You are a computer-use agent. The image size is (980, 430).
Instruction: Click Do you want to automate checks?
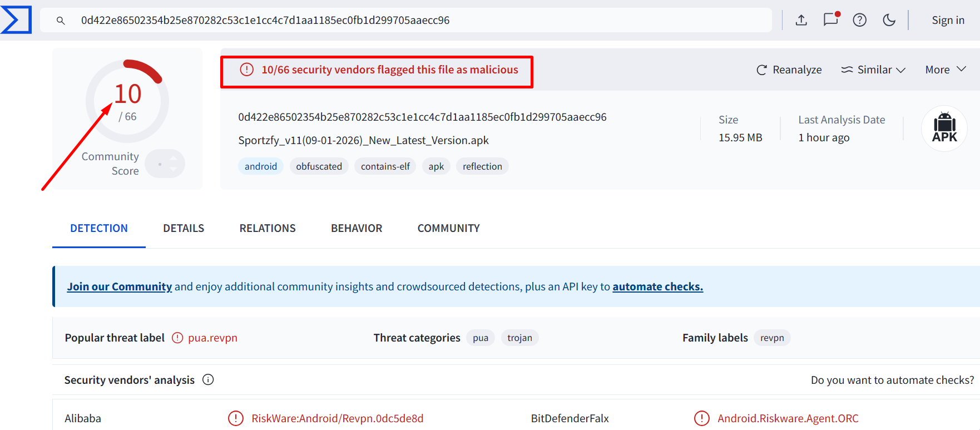click(892, 380)
